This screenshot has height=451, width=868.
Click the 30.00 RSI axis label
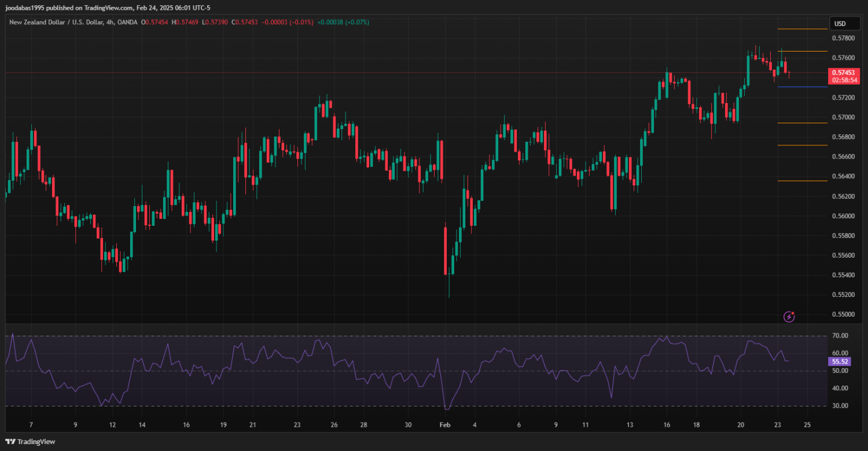(840, 405)
